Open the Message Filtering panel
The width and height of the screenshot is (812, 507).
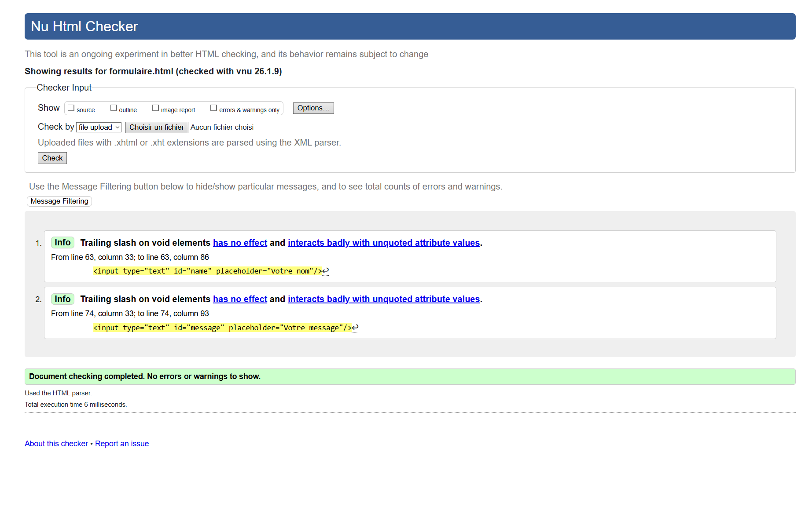coord(59,201)
